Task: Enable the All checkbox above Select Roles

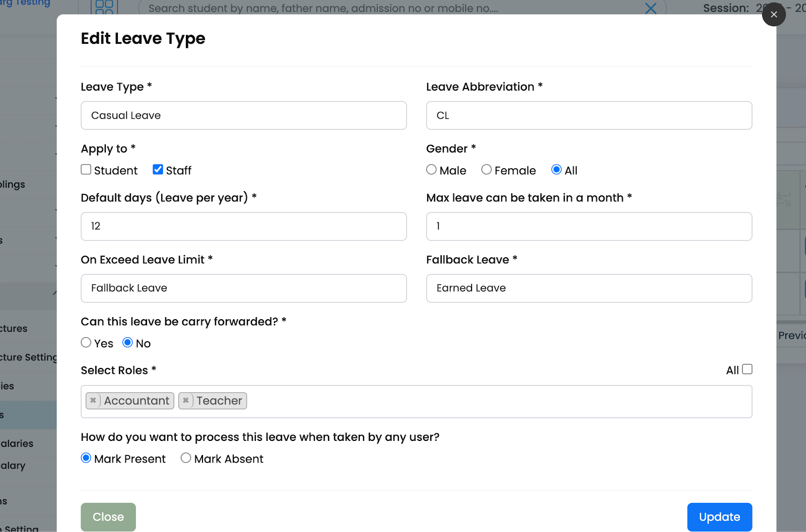Action: pos(747,369)
